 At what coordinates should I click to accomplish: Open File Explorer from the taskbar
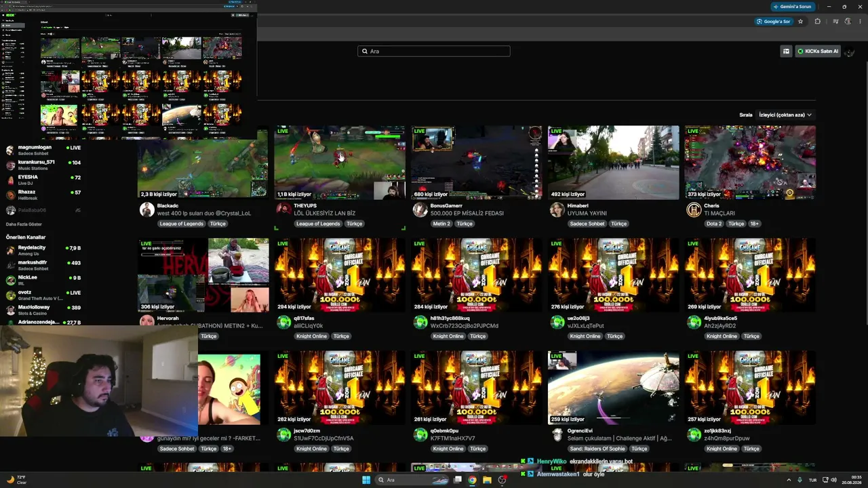(487, 480)
